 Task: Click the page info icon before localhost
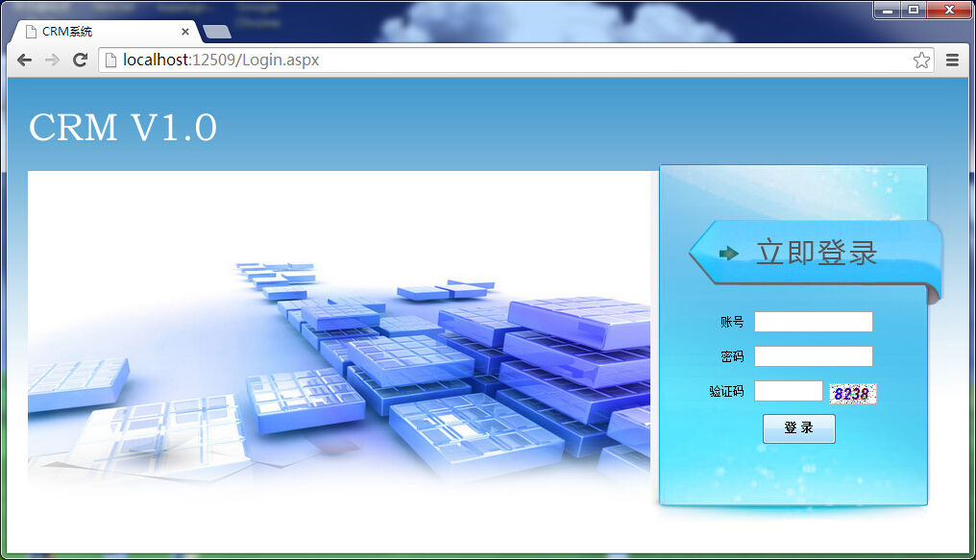coord(110,61)
